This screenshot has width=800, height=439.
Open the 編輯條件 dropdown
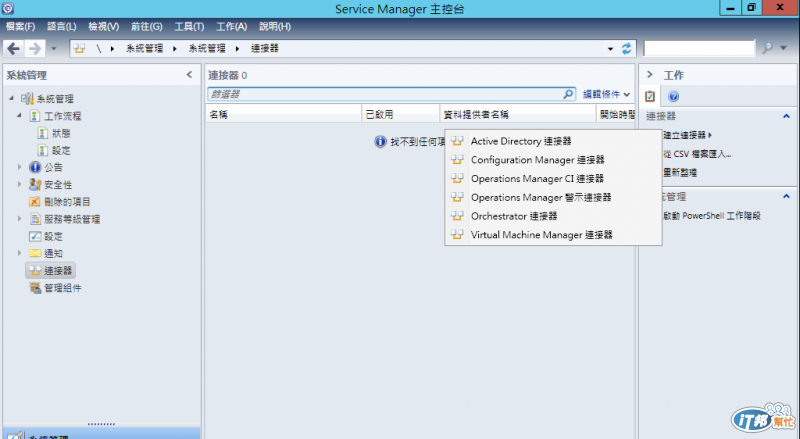point(606,94)
